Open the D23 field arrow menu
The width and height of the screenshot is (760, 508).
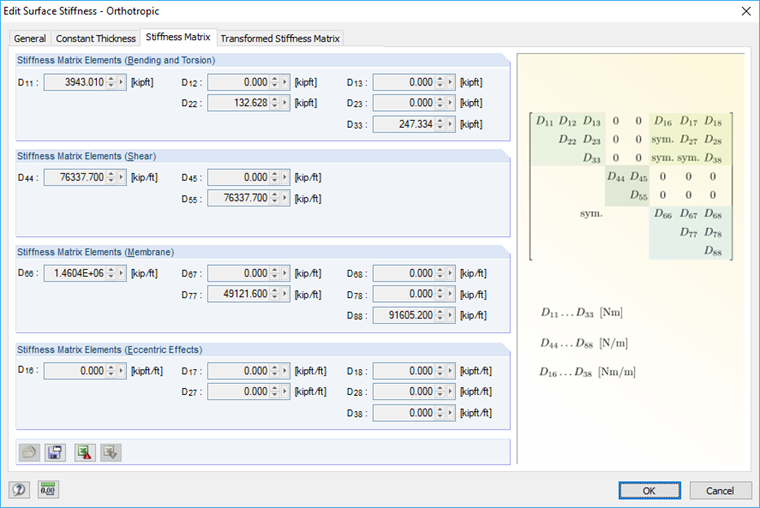(x=450, y=103)
